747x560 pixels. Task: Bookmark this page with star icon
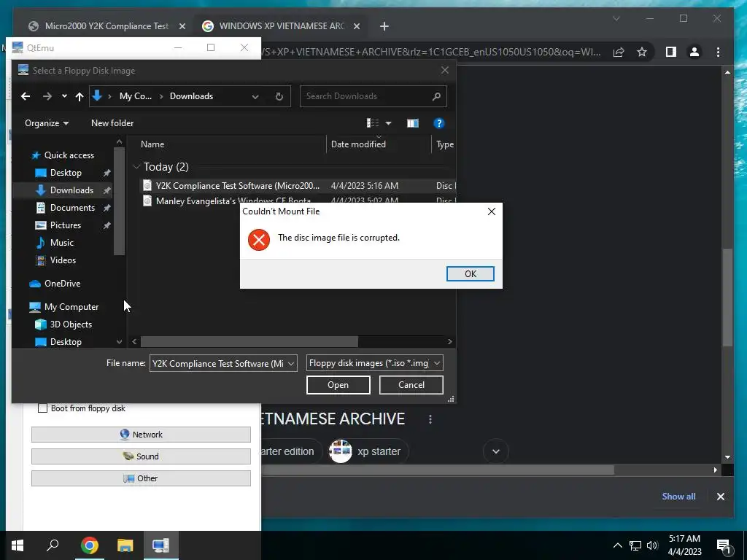coord(642,52)
